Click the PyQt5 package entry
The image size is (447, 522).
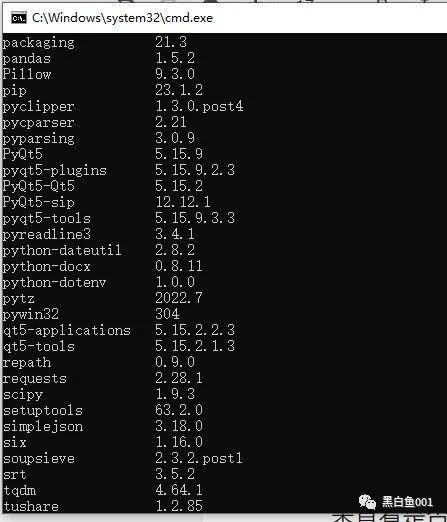(x=23, y=154)
